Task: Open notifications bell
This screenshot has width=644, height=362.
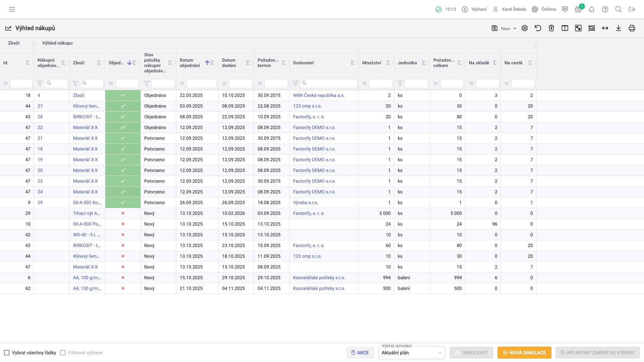Action: (x=592, y=9)
